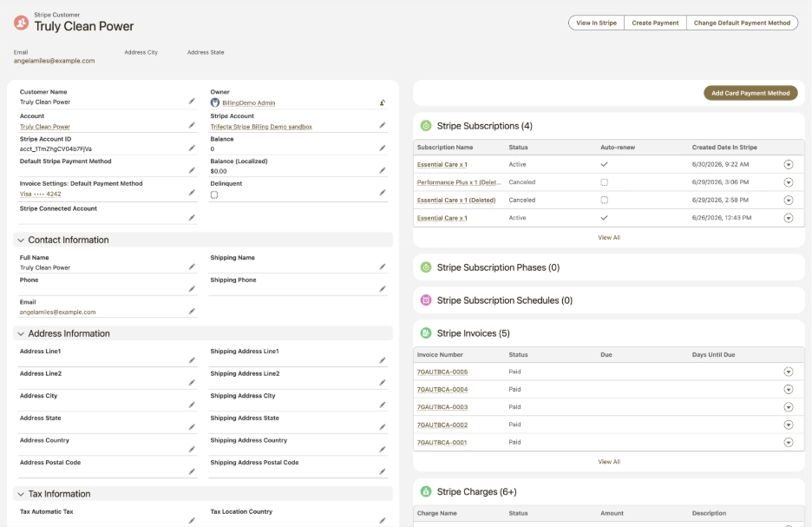This screenshot has height=527, width=812.
Task: Edit the Delinquent field pencil icon
Action: coord(383,193)
